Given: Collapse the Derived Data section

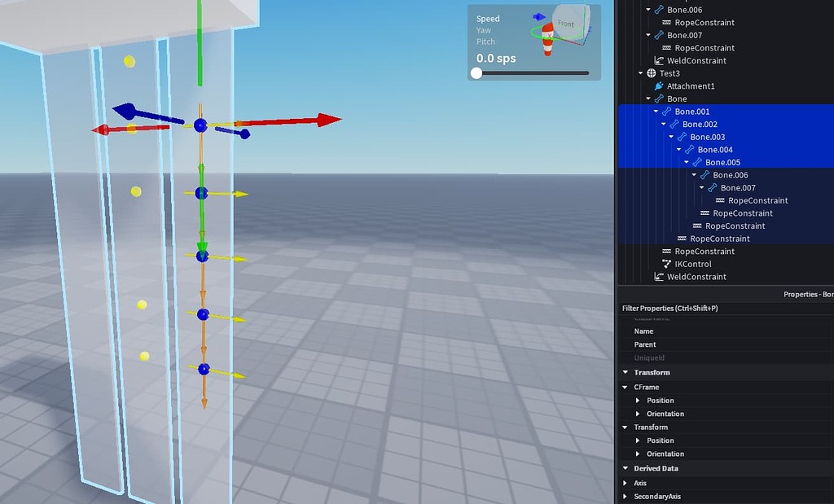Looking at the screenshot, I should tap(625, 468).
